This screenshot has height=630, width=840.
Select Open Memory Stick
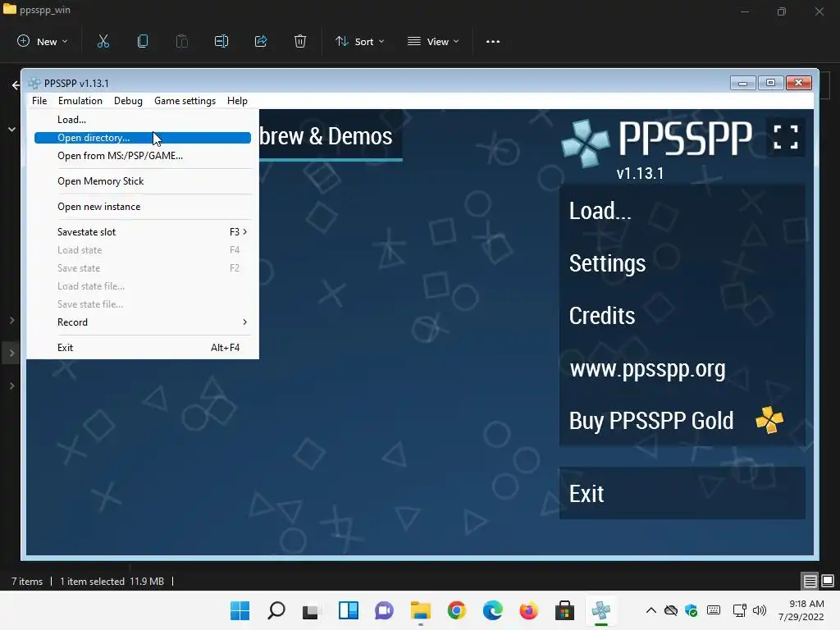(x=143, y=181)
